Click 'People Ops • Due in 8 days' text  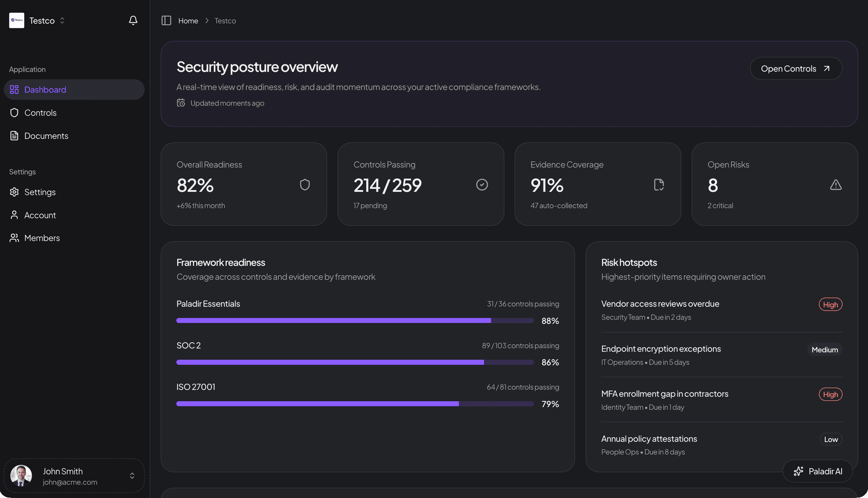point(643,452)
